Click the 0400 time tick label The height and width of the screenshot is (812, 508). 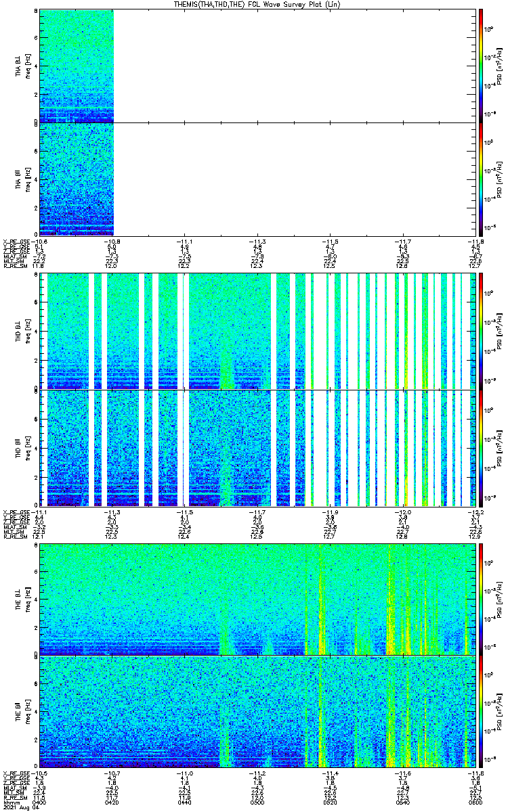(x=40, y=801)
